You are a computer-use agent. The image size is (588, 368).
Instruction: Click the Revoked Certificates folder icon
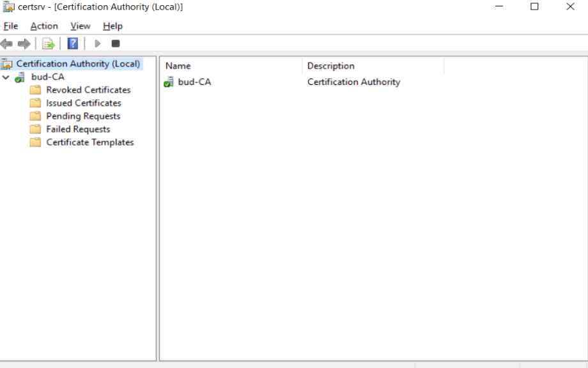[35, 90]
